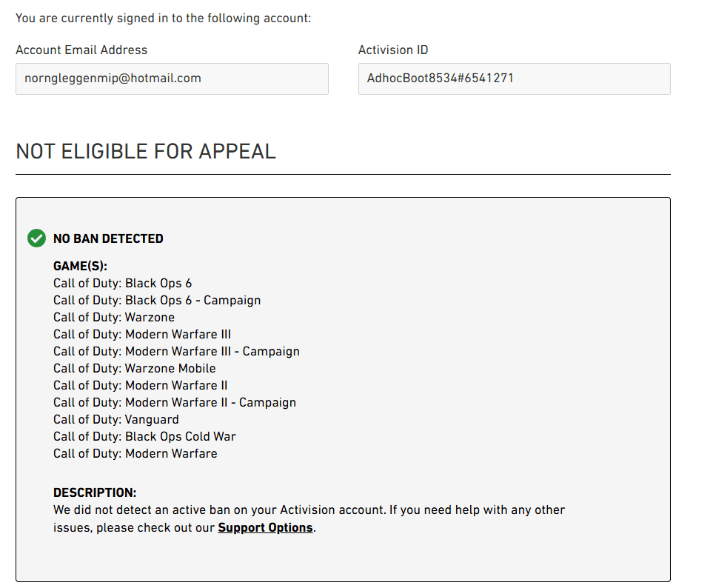Click the "NO BAN DETECTED" status text
Viewport: 713px width, 588px height.
click(108, 238)
